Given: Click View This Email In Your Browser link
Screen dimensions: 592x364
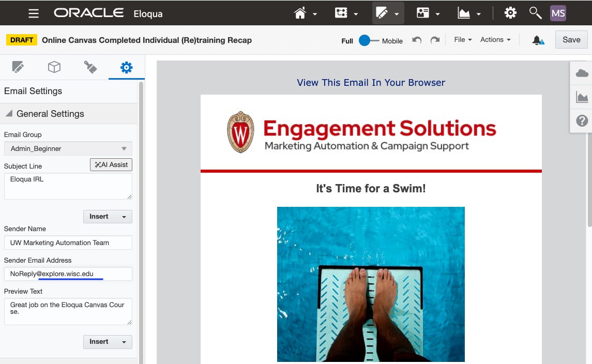Looking at the screenshot, I should [371, 83].
